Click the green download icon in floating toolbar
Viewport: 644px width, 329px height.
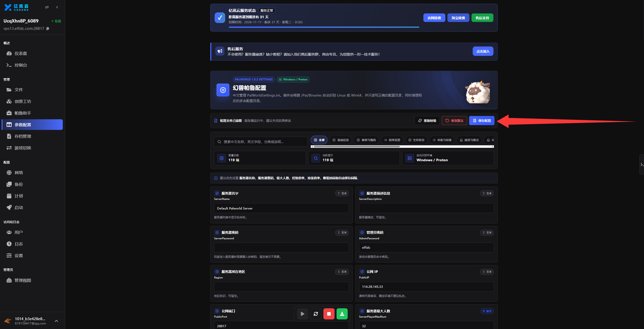click(342, 314)
